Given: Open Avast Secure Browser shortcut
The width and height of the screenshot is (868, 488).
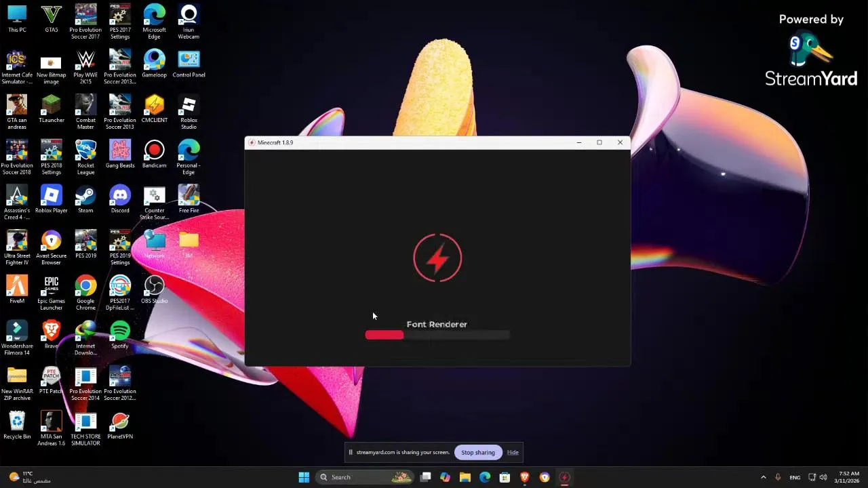Looking at the screenshot, I should coord(51,248).
